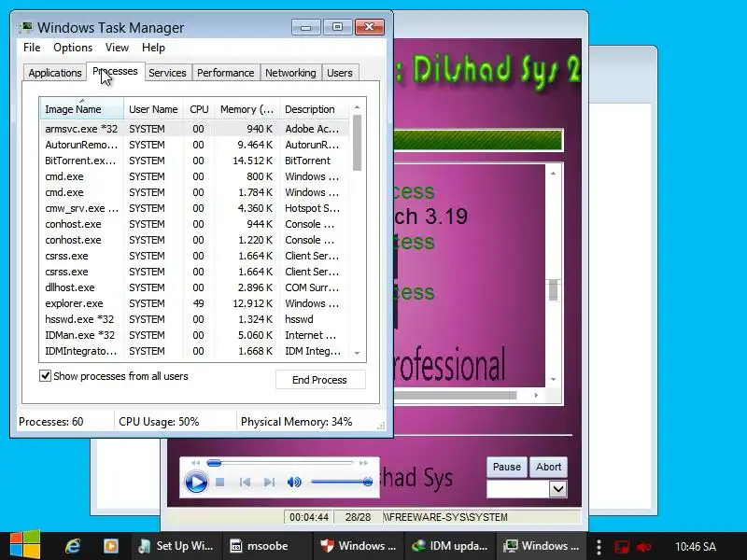This screenshot has height=560, width=747.
Task: Click the Stop button in media player
Action: click(x=220, y=482)
